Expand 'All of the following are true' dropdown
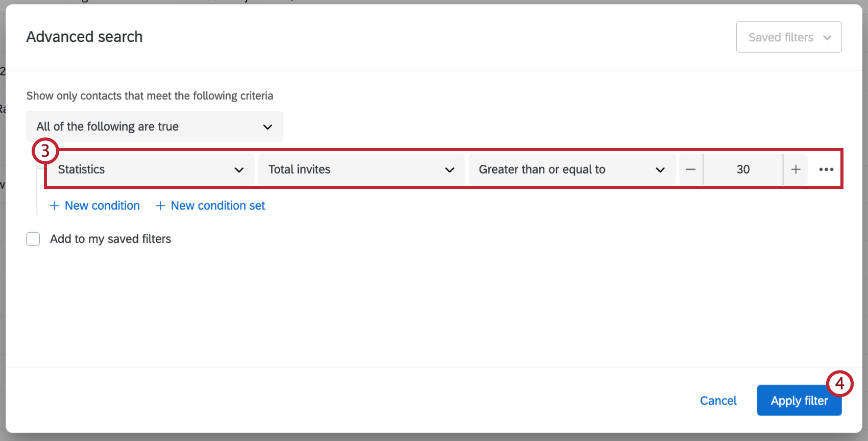The width and height of the screenshot is (868, 441). click(154, 127)
